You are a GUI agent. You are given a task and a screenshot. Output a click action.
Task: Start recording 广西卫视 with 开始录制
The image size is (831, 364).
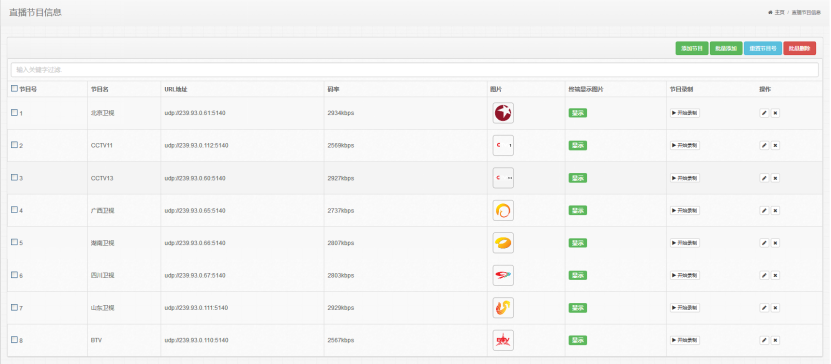click(x=685, y=210)
